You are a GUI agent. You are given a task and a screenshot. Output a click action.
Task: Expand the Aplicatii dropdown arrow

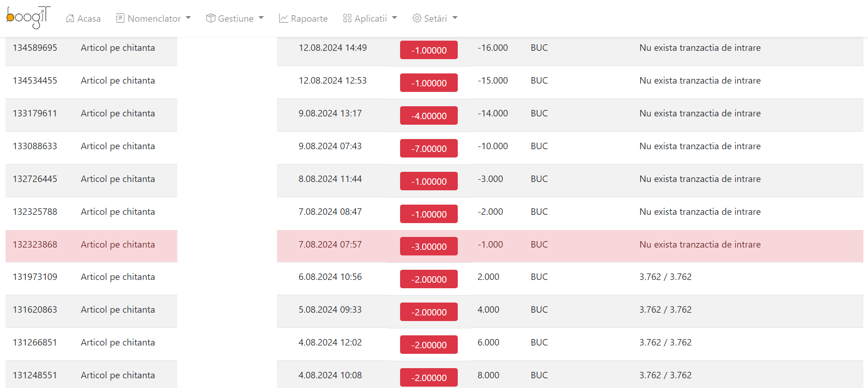point(395,18)
